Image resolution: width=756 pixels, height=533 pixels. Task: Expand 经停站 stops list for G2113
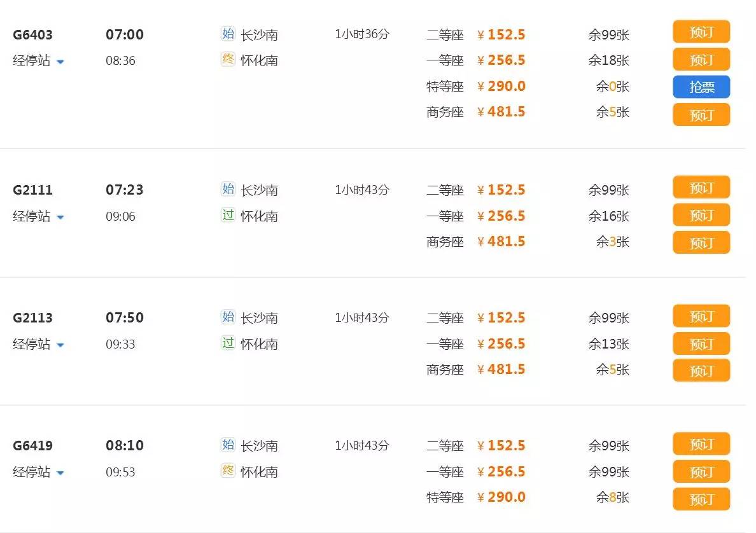coord(39,345)
